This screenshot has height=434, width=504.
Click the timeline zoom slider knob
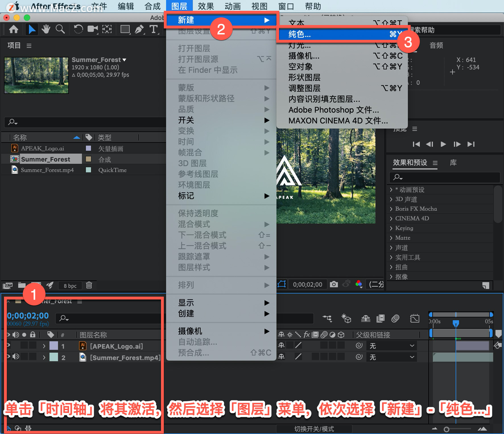click(447, 429)
